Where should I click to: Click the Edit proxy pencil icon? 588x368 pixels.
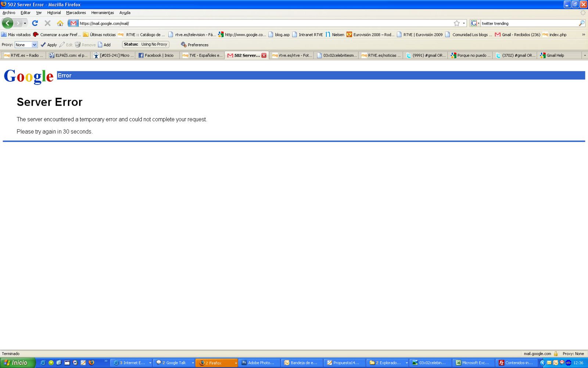coord(61,45)
